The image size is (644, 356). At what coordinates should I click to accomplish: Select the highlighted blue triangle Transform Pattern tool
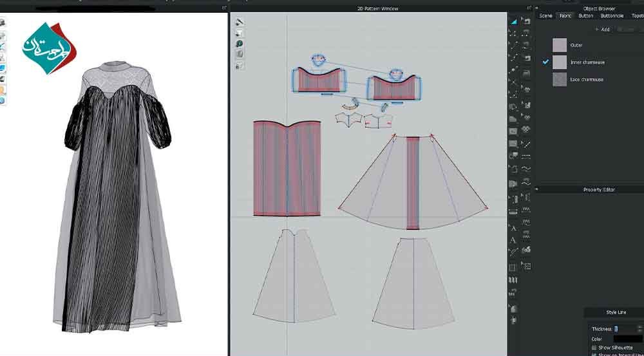(x=513, y=21)
